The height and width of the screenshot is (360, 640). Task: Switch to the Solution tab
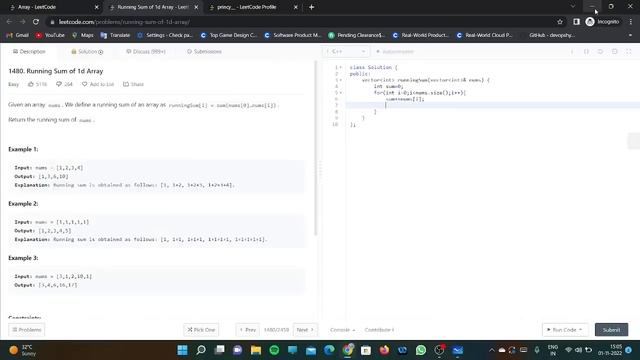click(x=87, y=51)
